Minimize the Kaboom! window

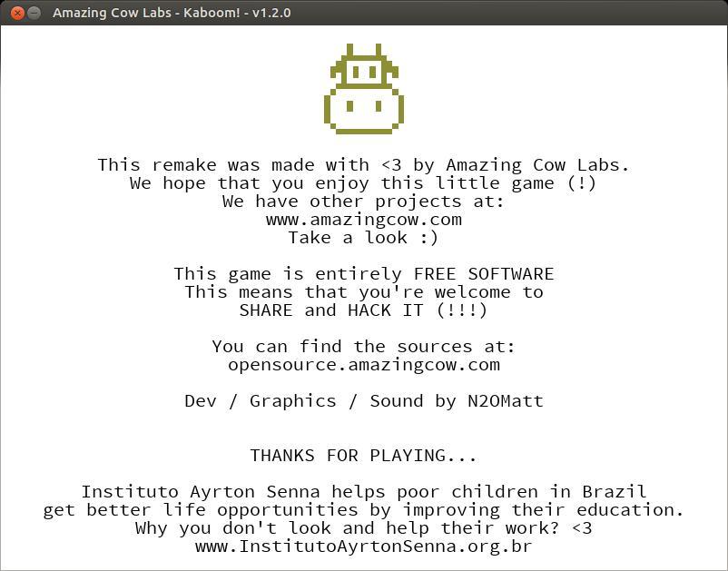click(x=34, y=13)
